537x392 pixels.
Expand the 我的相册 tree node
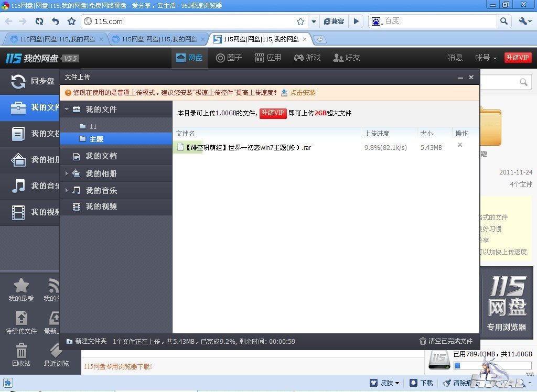click(x=67, y=173)
